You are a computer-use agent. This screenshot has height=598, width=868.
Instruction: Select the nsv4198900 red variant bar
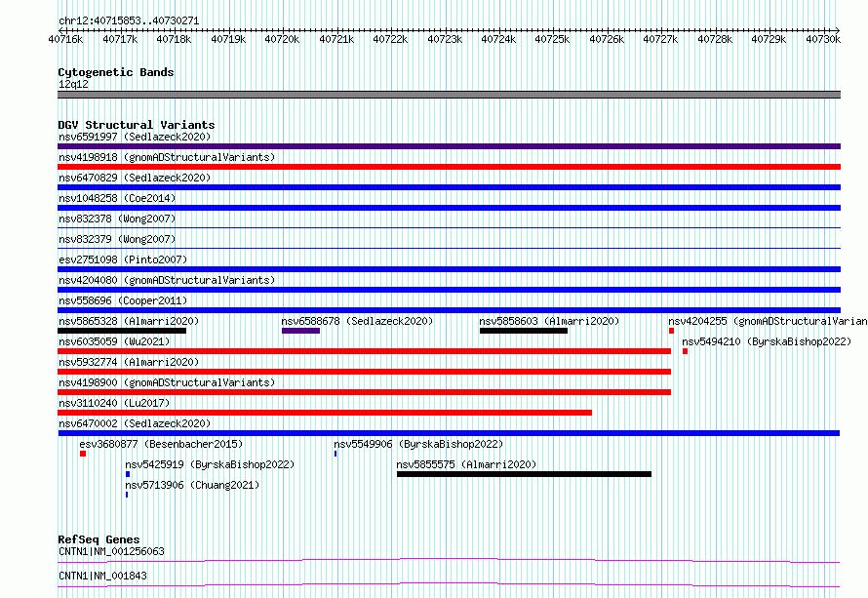coord(364,392)
